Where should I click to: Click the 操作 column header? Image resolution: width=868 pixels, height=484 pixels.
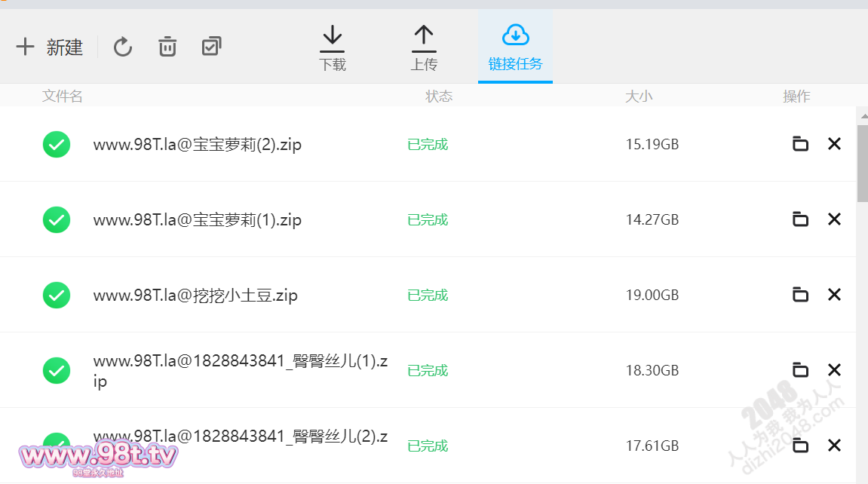[796, 96]
